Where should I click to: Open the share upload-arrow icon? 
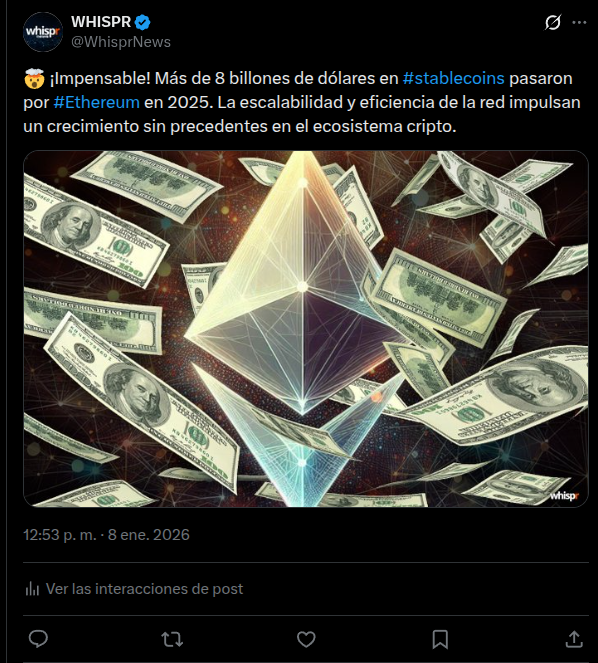(x=574, y=639)
